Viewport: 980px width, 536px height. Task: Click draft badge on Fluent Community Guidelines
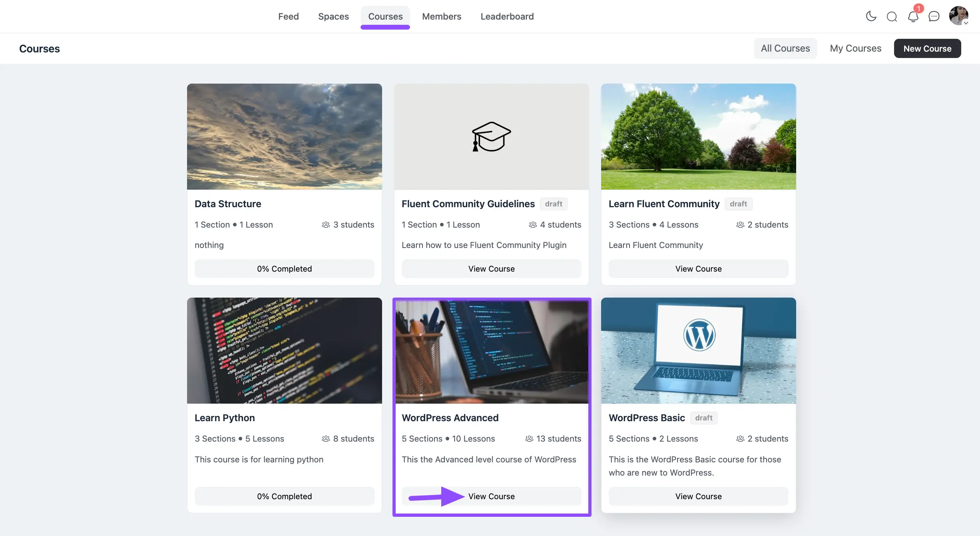pyautogui.click(x=554, y=204)
